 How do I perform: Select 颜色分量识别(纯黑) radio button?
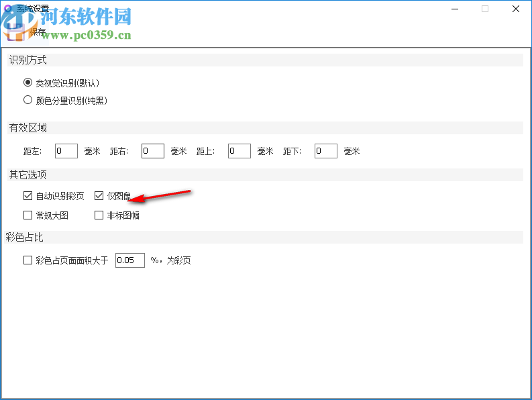28,100
